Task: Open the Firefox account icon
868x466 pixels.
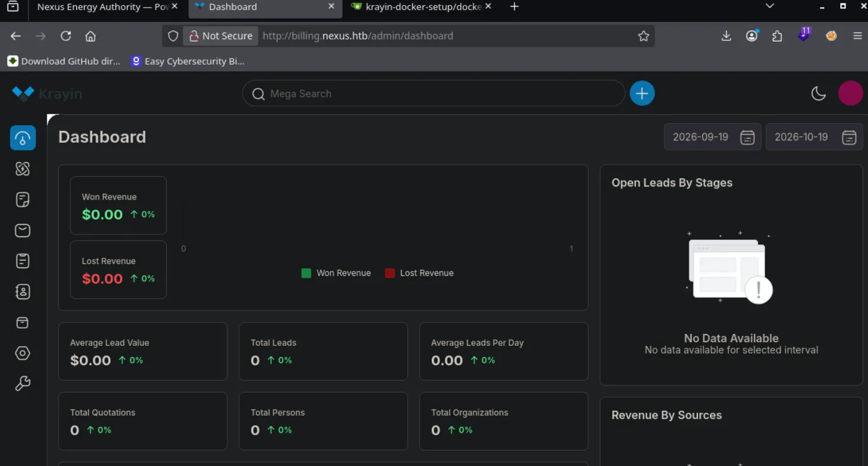Action: point(752,36)
